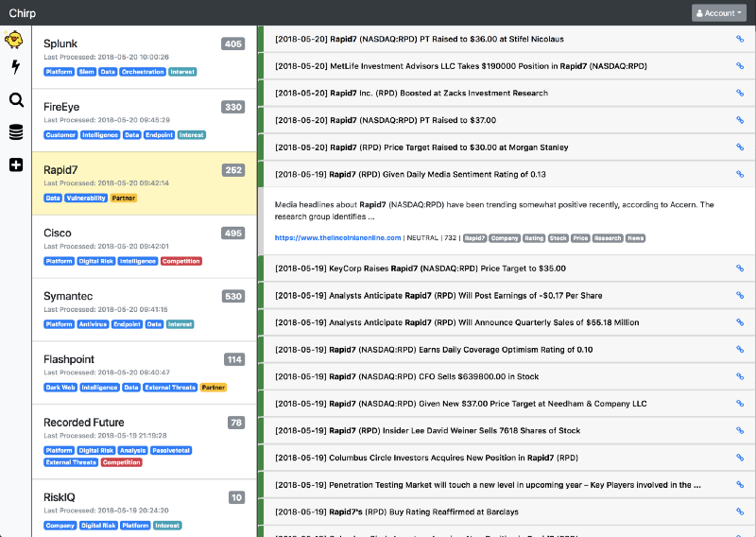This screenshot has height=537, width=756.
Task: Open link icon for Quarterly Sales $55.18 Million article
Action: coord(740,322)
